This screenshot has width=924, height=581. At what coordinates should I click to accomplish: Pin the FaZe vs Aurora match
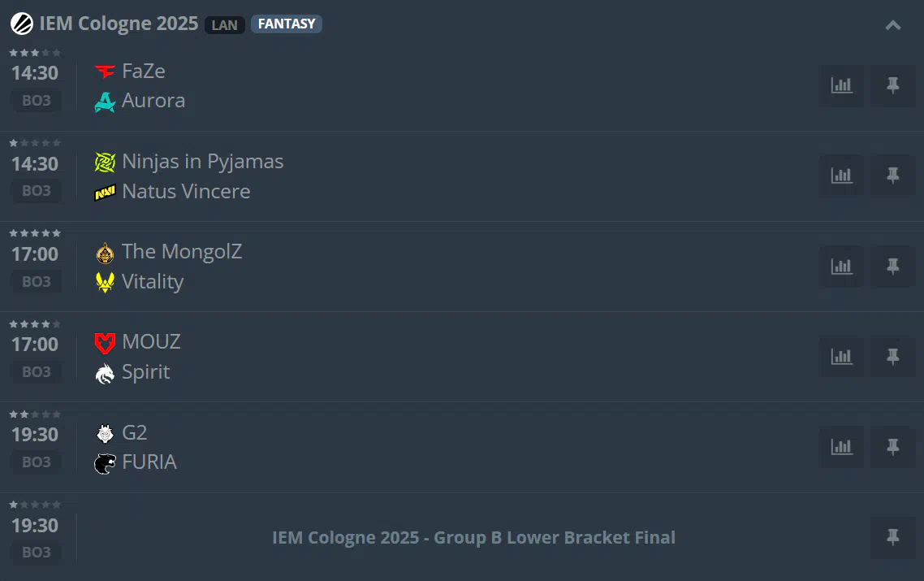click(893, 85)
